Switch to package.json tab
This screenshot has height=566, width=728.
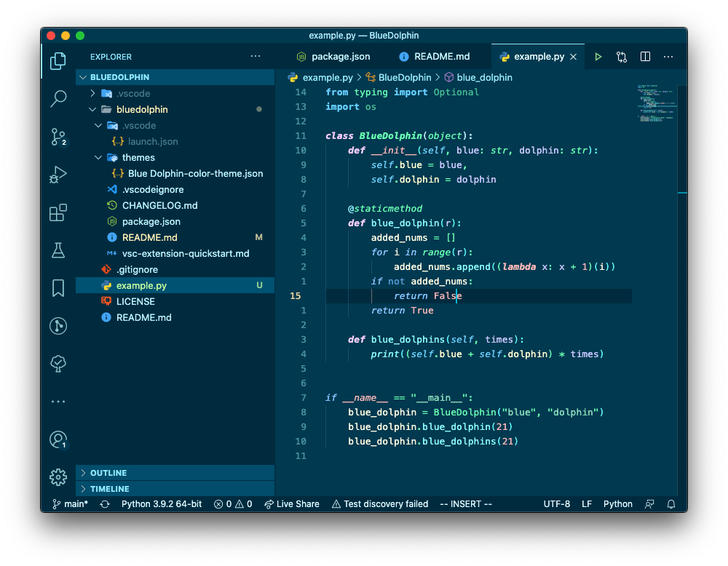click(333, 57)
